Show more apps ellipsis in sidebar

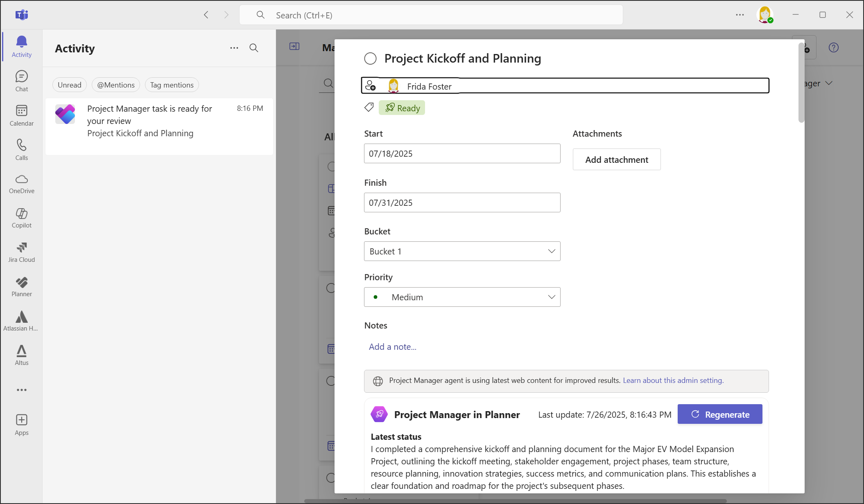click(x=22, y=390)
